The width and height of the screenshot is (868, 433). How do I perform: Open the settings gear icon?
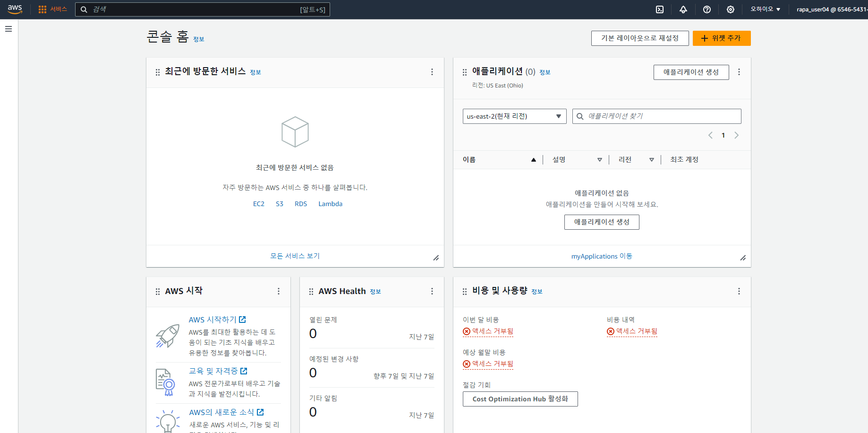[x=731, y=9]
